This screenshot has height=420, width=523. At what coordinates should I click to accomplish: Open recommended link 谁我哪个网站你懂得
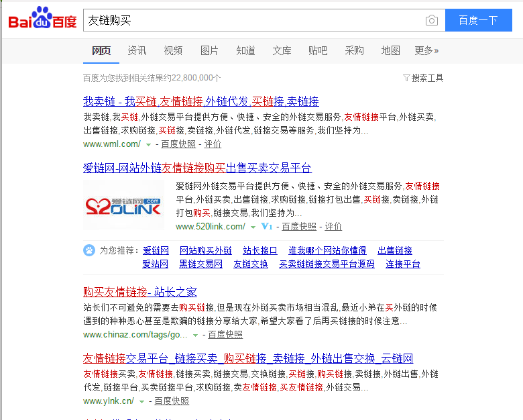[x=327, y=250]
